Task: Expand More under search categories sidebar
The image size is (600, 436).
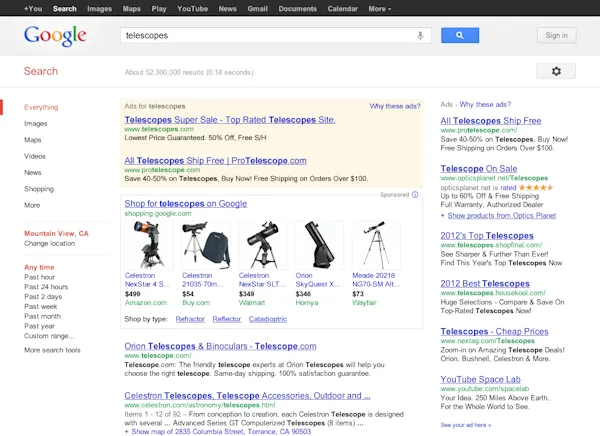Action: click(x=32, y=205)
